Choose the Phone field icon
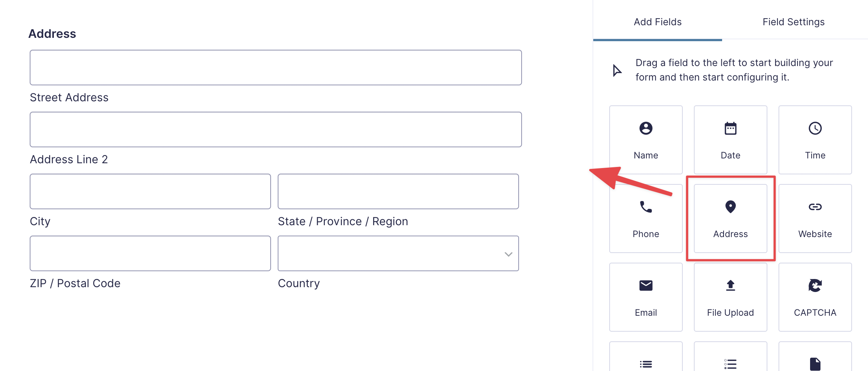868x371 pixels. pyautogui.click(x=646, y=218)
